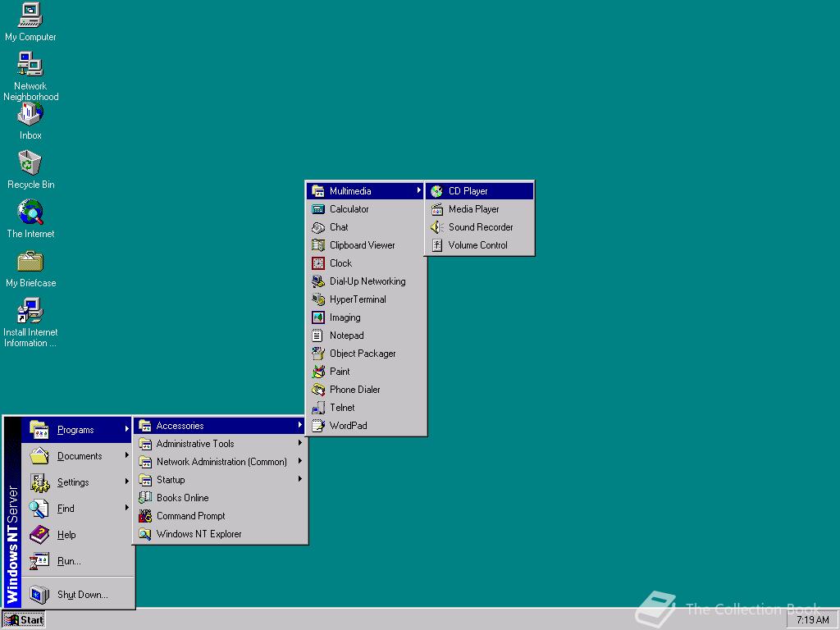Click the WordPad icon
Viewport: 840px width, 630px height.
[x=318, y=426]
